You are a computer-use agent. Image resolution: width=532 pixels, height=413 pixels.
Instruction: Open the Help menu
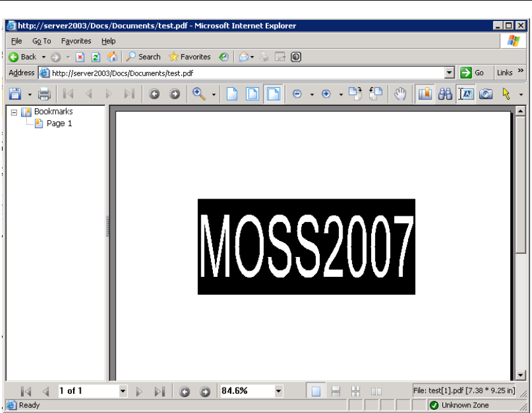[x=109, y=41]
